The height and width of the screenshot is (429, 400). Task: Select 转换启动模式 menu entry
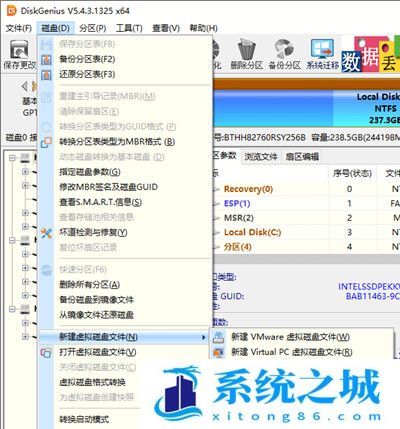84,419
